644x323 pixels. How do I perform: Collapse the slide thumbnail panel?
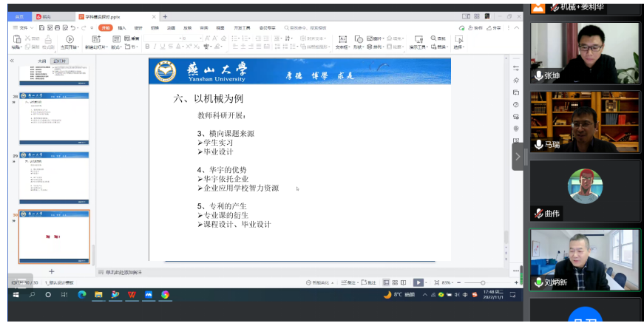point(12,61)
